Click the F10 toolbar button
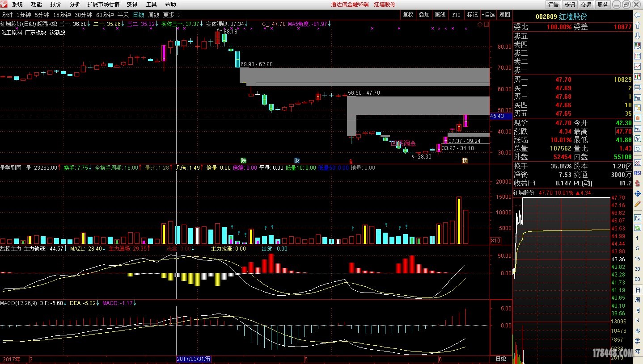 [456, 15]
